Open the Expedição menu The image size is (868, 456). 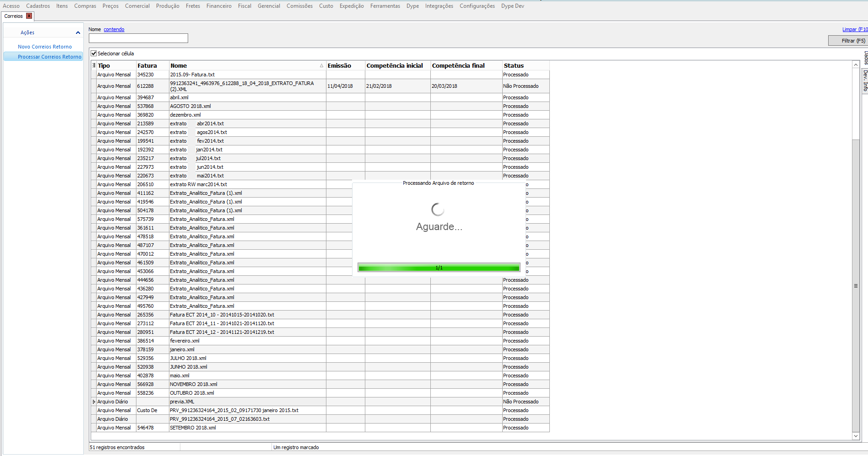pos(352,6)
